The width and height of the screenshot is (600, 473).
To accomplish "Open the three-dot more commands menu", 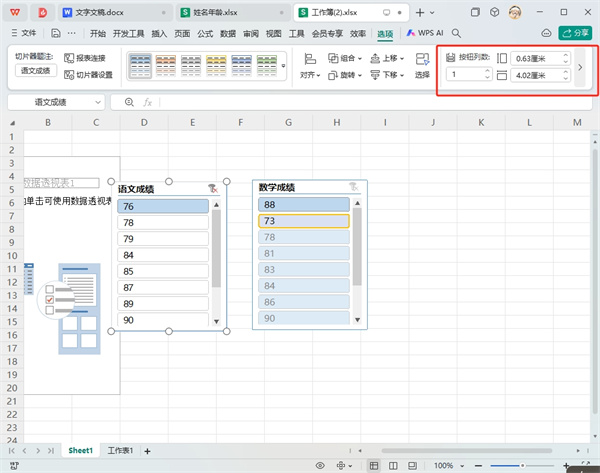I will 72,33.
